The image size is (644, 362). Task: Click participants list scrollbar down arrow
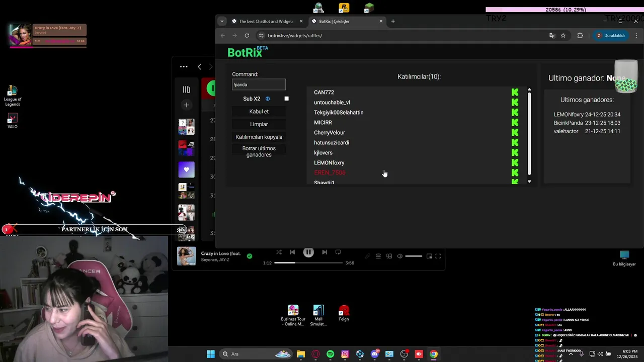point(529,182)
